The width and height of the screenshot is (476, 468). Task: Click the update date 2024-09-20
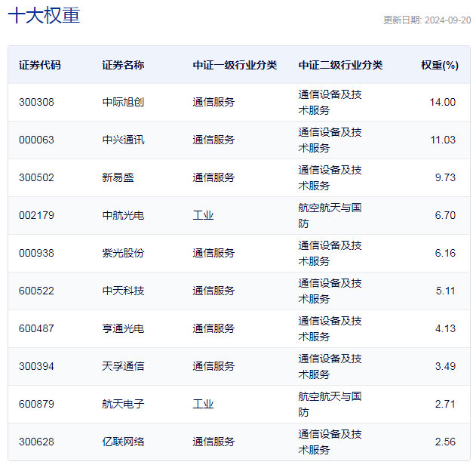pos(448,20)
